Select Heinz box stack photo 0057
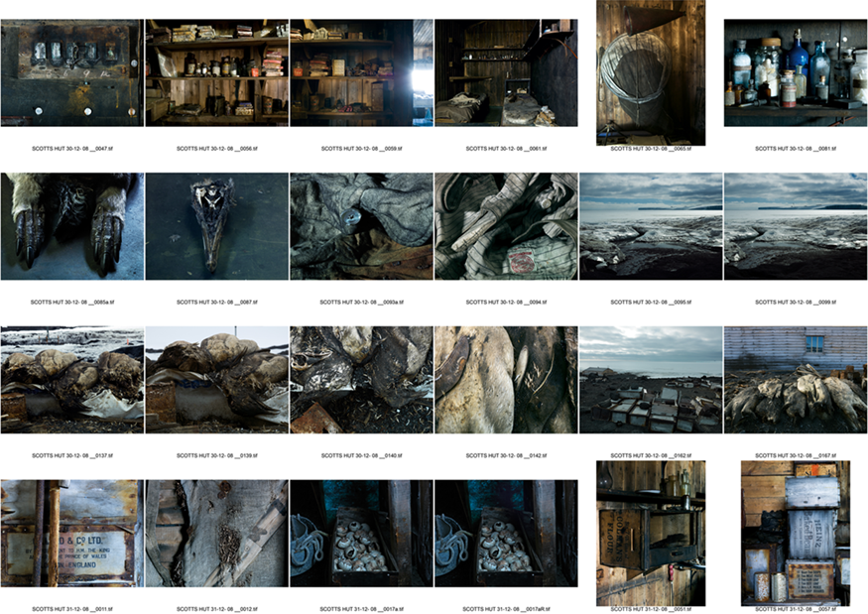Viewport: 868px width, 614px height. tap(796, 534)
